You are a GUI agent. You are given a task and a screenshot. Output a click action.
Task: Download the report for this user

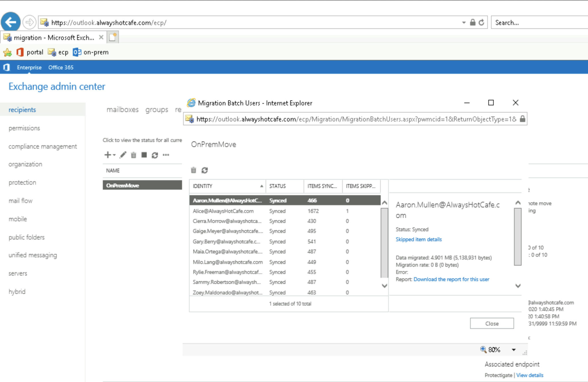[x=451, y=279]
